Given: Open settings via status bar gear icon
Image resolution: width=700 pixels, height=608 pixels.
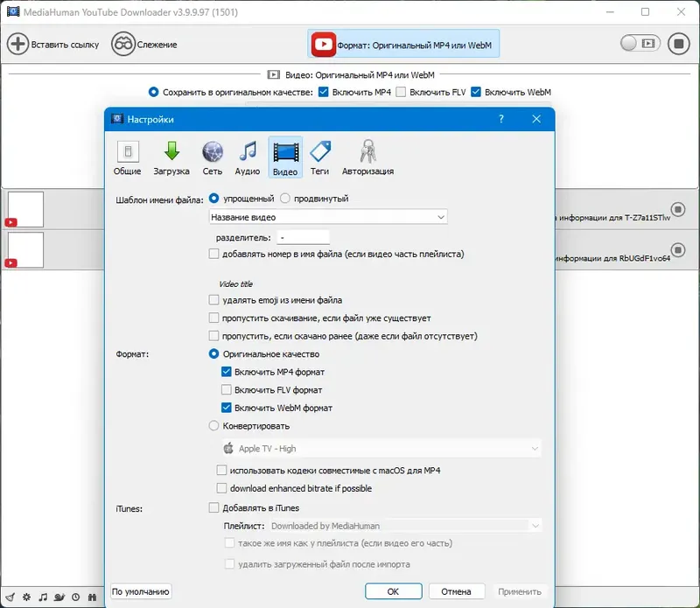Looking at the screenshot, I should pyautogui.click(x=27, y=597).
